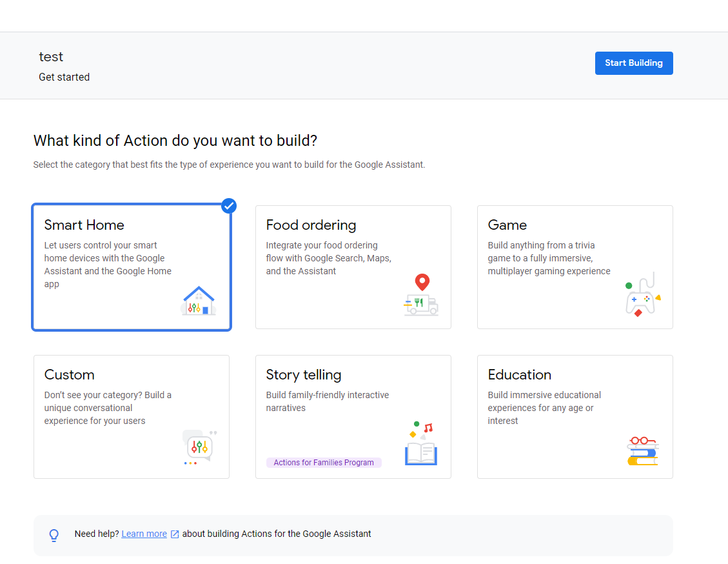
Task: Select the Story telling category card
Action: tap(353, 416)
